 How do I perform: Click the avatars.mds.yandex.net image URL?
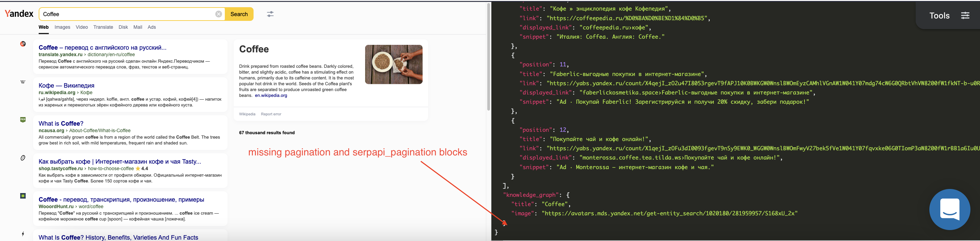click(670, 214)
